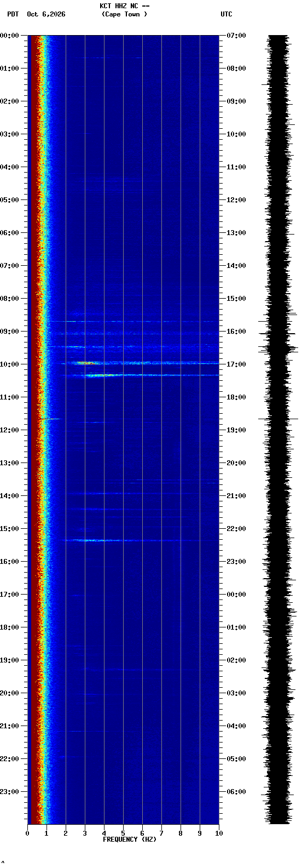This screenshot has height=868, width=302.
Task: Click the PDT '15:00' time label
Action: [x=10, y=529]
